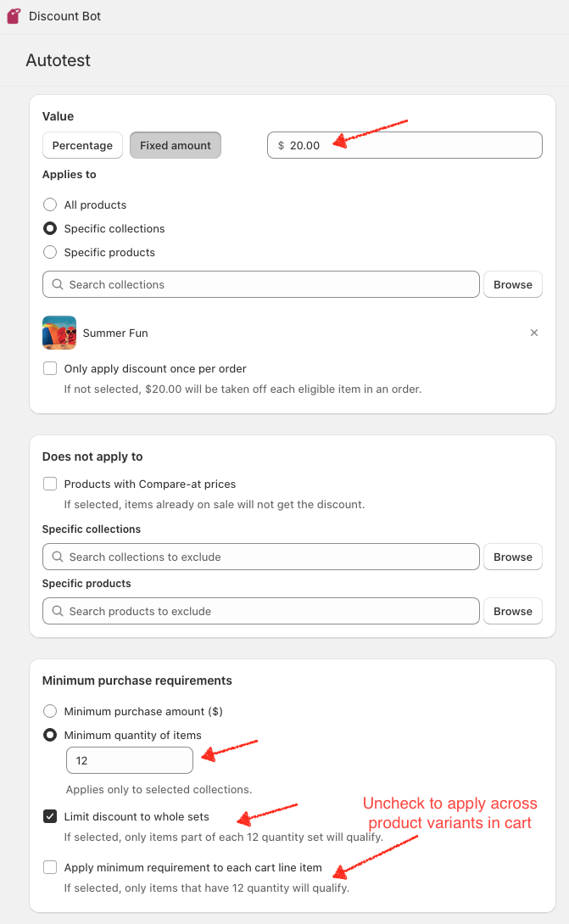Choose the Specific collections radio button
The height and width of the screenshot is (924, 569).
(50, 228)
